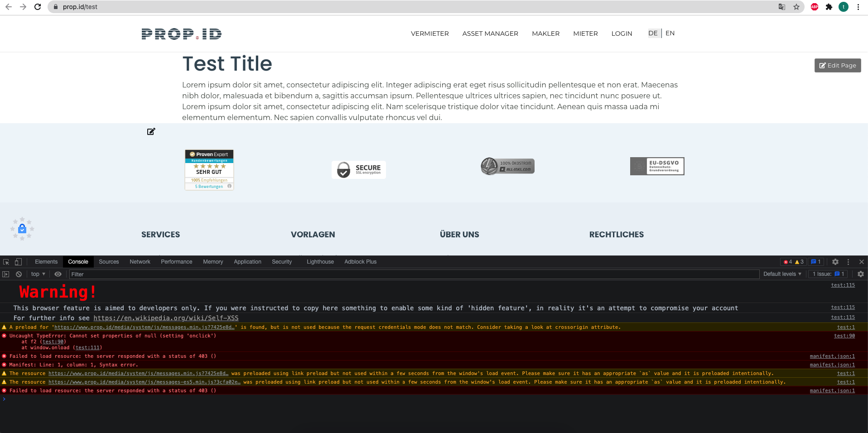Switch to the Network tab

[140, 262]
